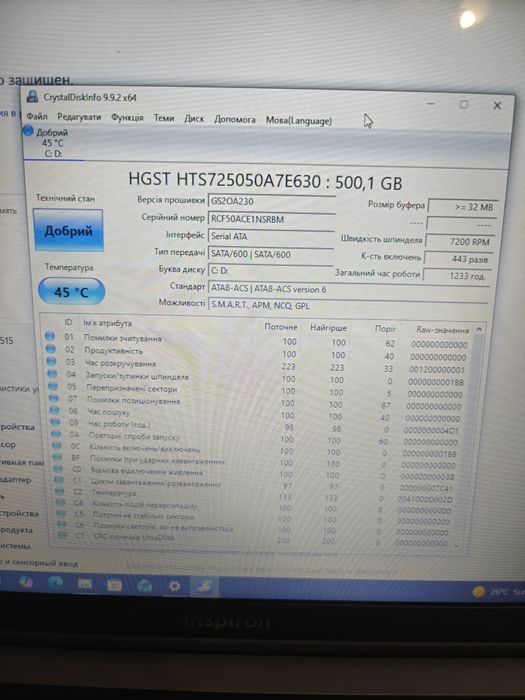Click the status icon for attribute 04
Viewport: 525px width, 700px height.
52,374
